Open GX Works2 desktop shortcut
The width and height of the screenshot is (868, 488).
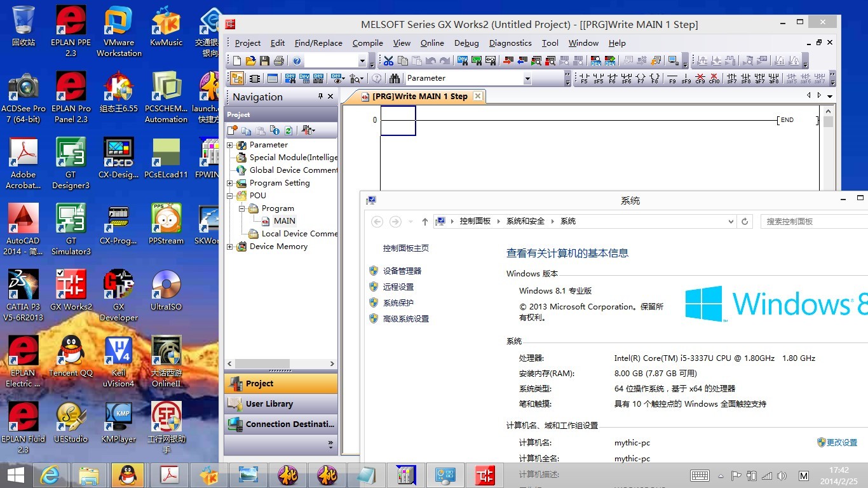click(x=71, y=290)
